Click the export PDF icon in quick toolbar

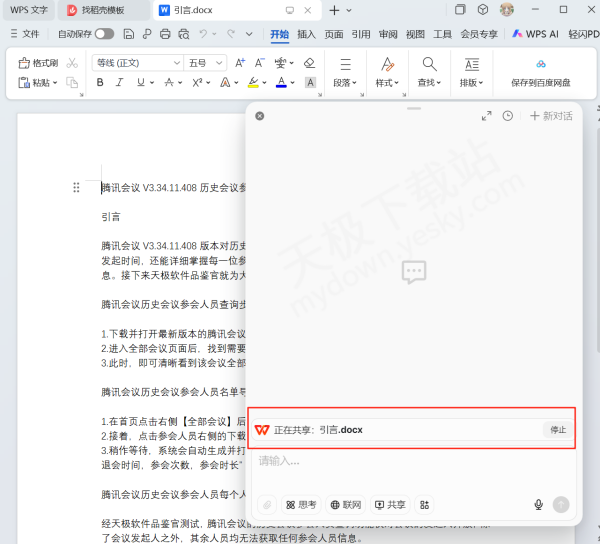pyautogui.click(x=147, y=34)
